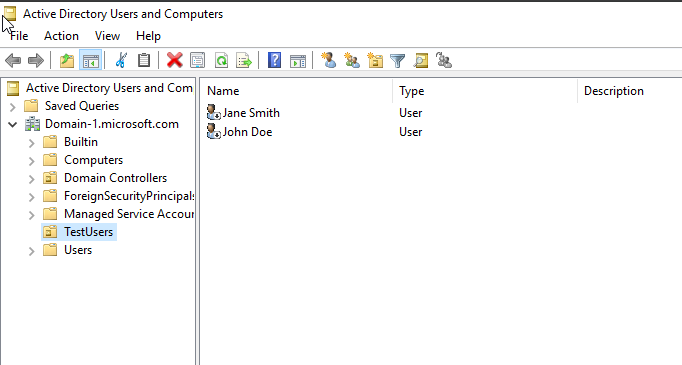682x365 pixels.
Task: Click the TestUsers OU folder icon
Action: pos(50,232)
